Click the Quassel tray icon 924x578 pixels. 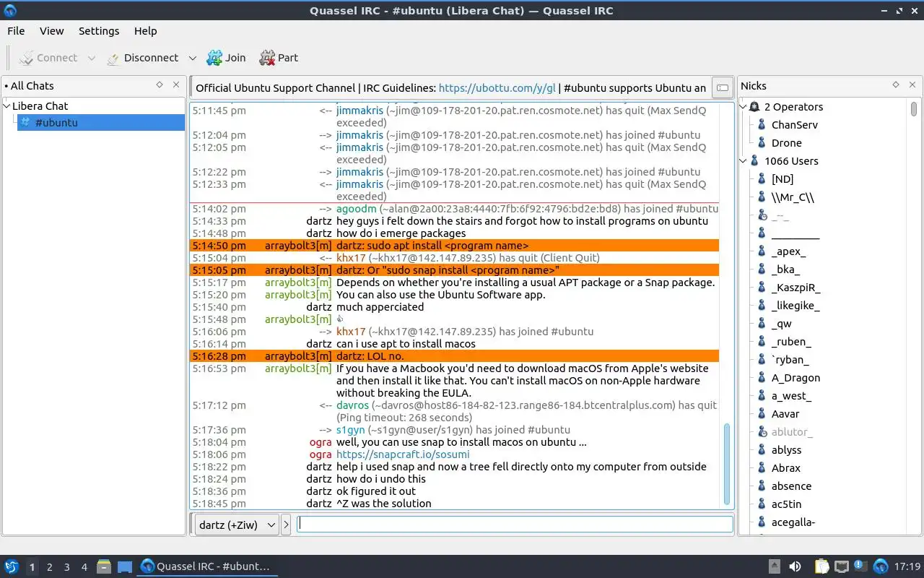[x=881, y=566]
